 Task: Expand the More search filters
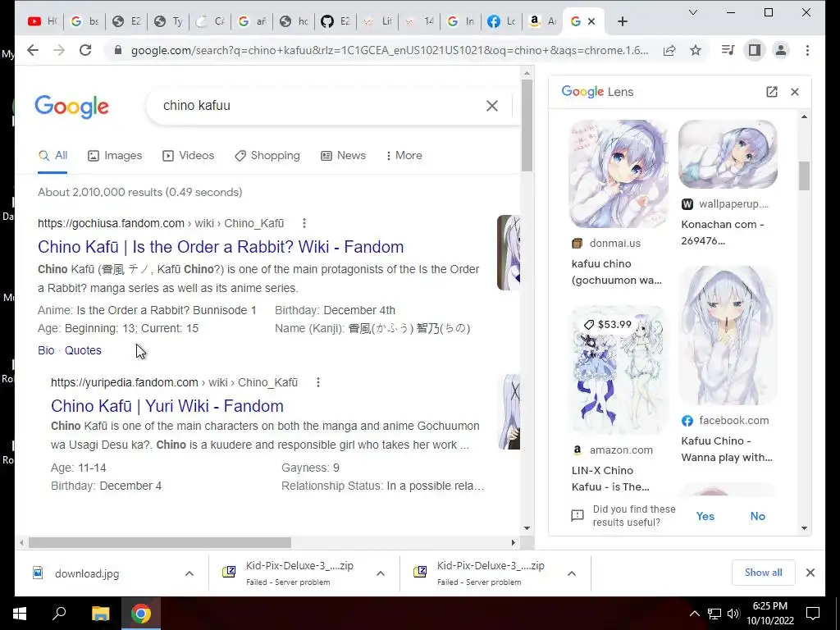[x=404, y=155]
